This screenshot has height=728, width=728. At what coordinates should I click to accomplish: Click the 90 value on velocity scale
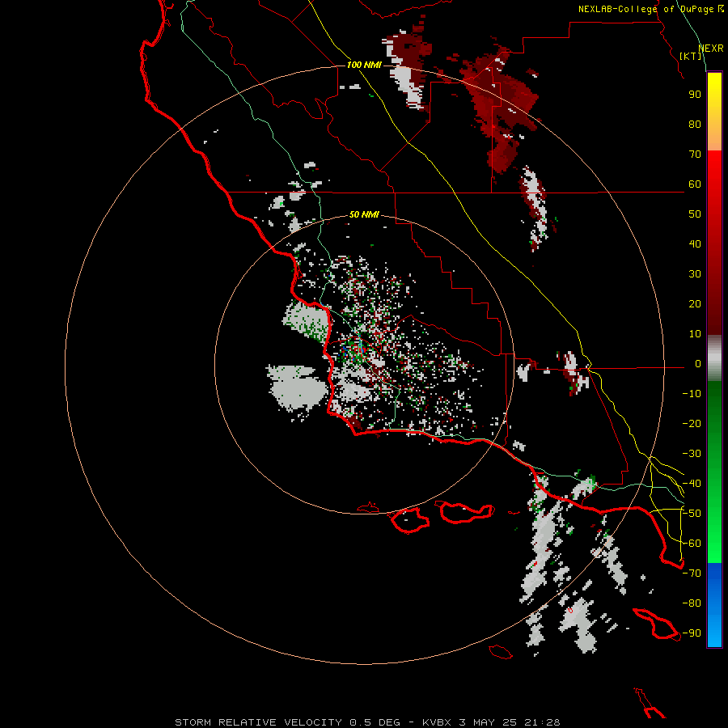click(695, 95)
